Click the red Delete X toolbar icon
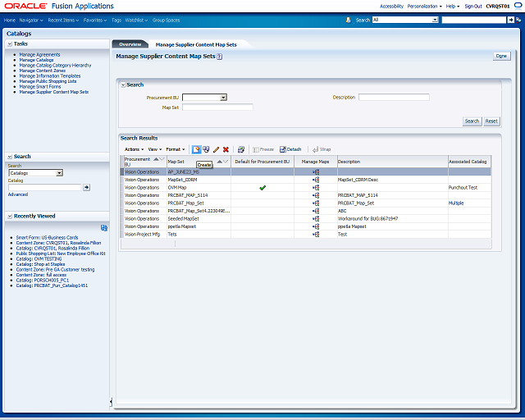 (x=226, y=149)
